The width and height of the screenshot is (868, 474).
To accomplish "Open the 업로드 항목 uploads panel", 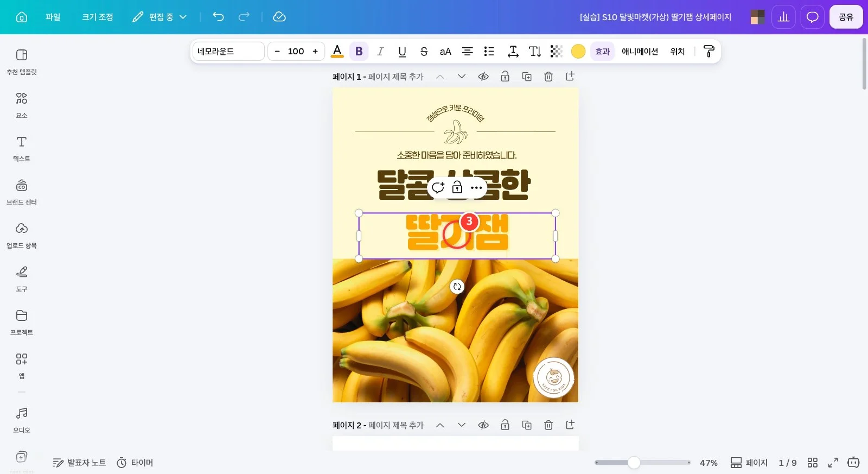I will click(22, 235).
